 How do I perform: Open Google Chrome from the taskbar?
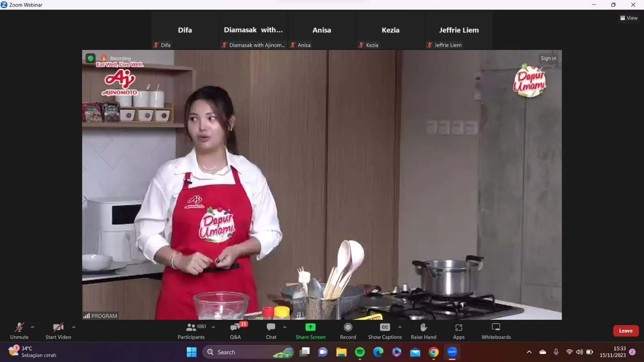(433, 352)
